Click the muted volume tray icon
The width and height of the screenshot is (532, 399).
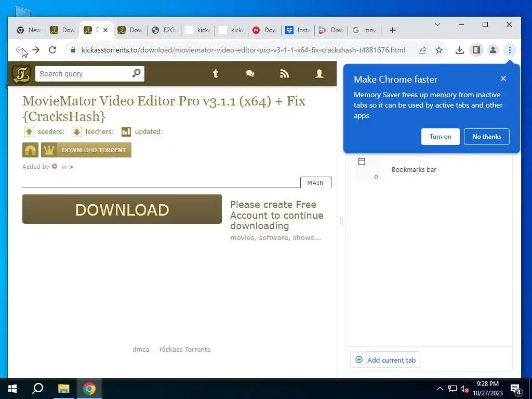click(x=464, y=389)
